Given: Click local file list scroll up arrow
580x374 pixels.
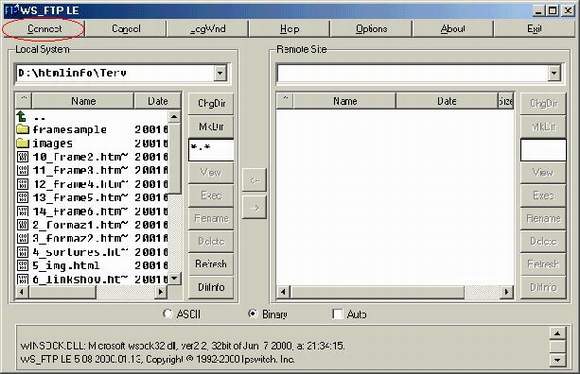Looking at the screenshot, I should pyautogui.click(x=174, y=117).
